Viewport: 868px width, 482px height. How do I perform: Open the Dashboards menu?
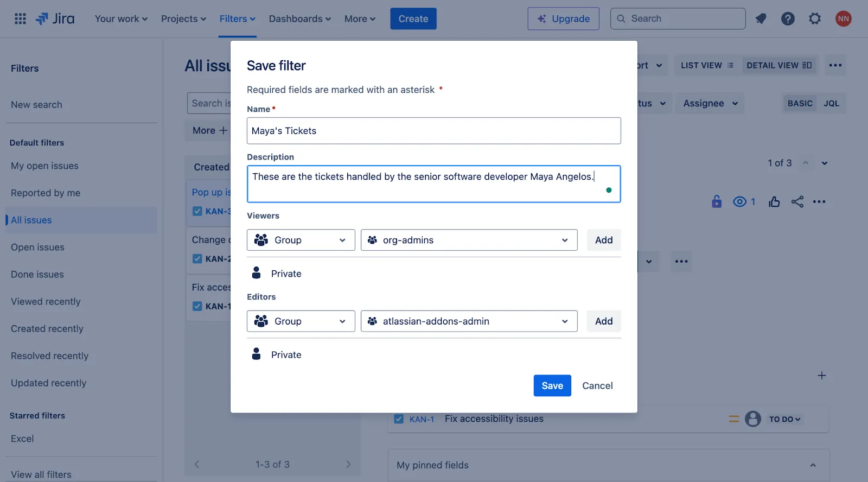[x=299, y=18]
